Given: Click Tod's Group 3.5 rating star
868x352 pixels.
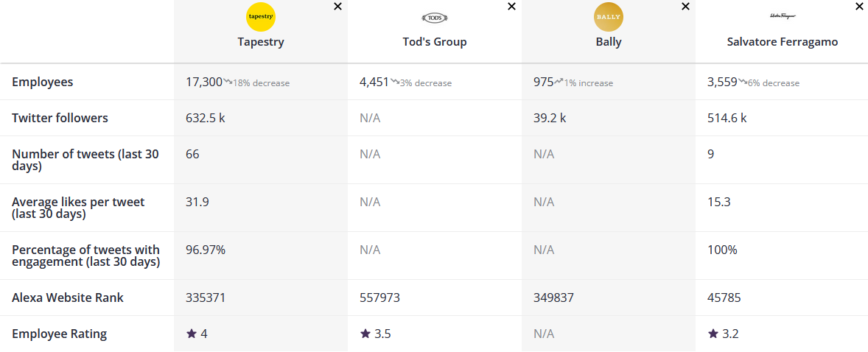Looking at the screenshot, I should pos(365,334).
